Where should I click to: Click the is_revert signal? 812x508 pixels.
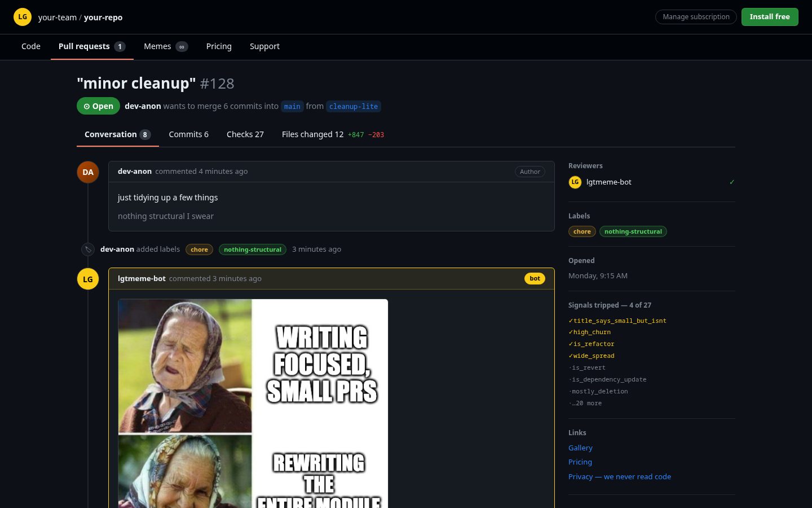click(587, 367)
